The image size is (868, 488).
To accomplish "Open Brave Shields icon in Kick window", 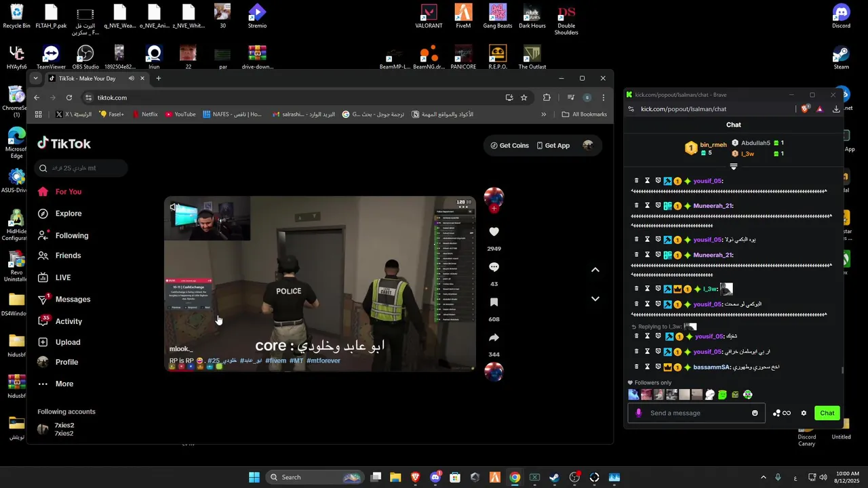I will pyautogui.click(x=805, y=108).
